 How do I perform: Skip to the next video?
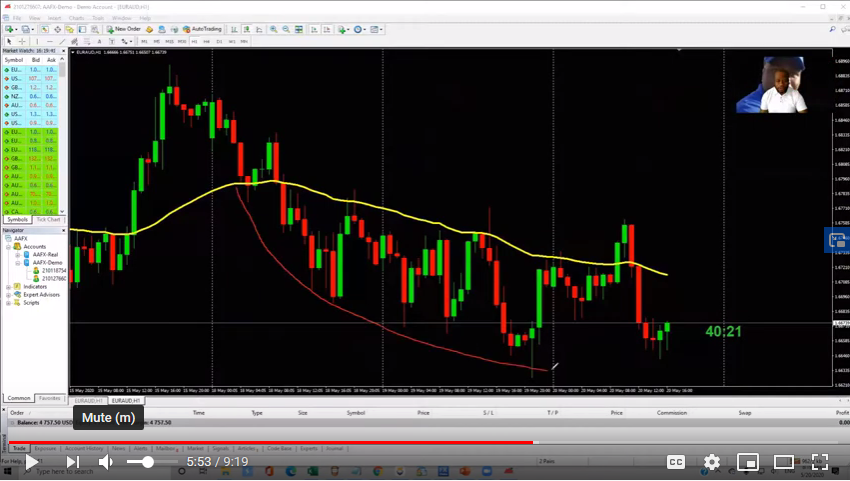[x=73, y=462]
